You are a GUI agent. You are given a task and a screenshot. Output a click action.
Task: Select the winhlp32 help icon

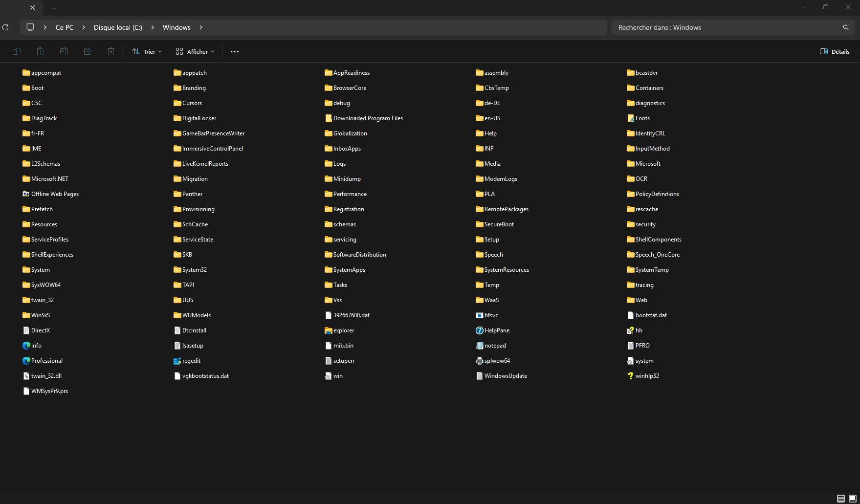coord(631,376)
